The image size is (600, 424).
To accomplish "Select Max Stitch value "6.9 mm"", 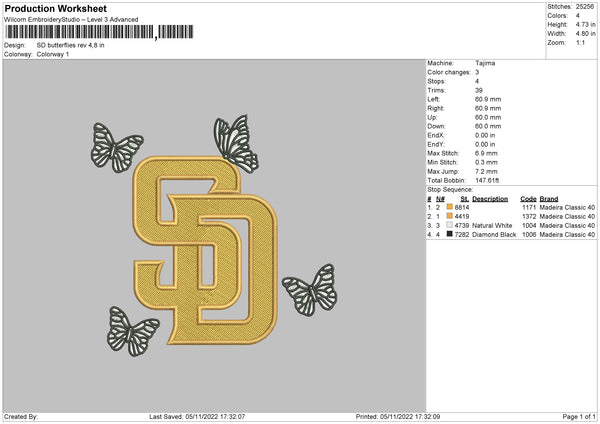I will (486, 153).
